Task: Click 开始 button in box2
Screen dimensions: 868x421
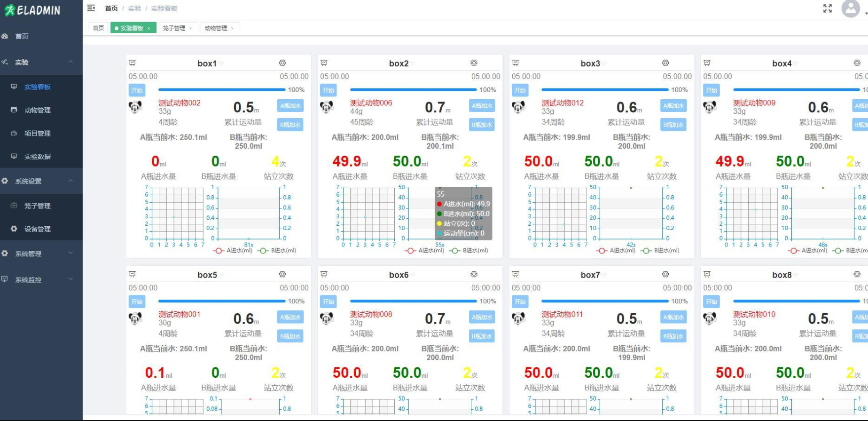Action: click(328, 90)
